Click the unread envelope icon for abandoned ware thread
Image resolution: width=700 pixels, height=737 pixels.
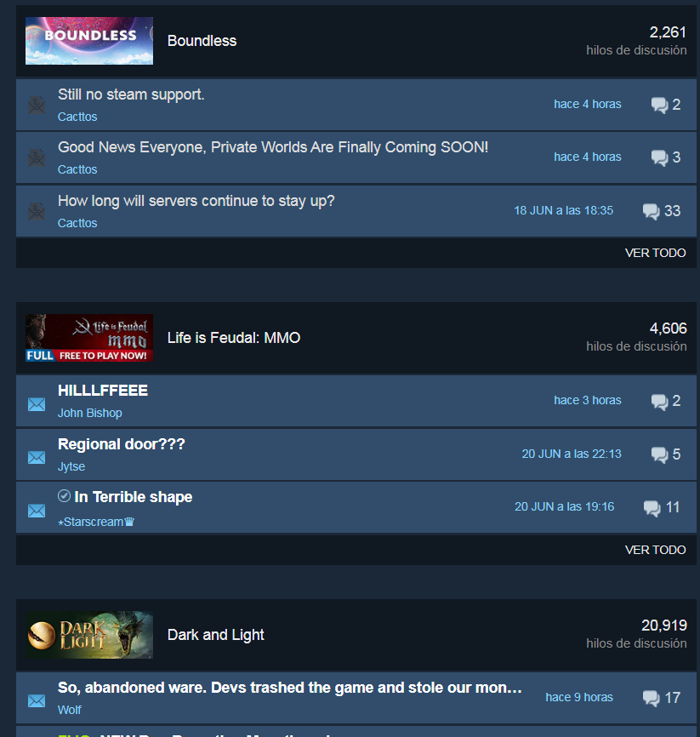37,700
